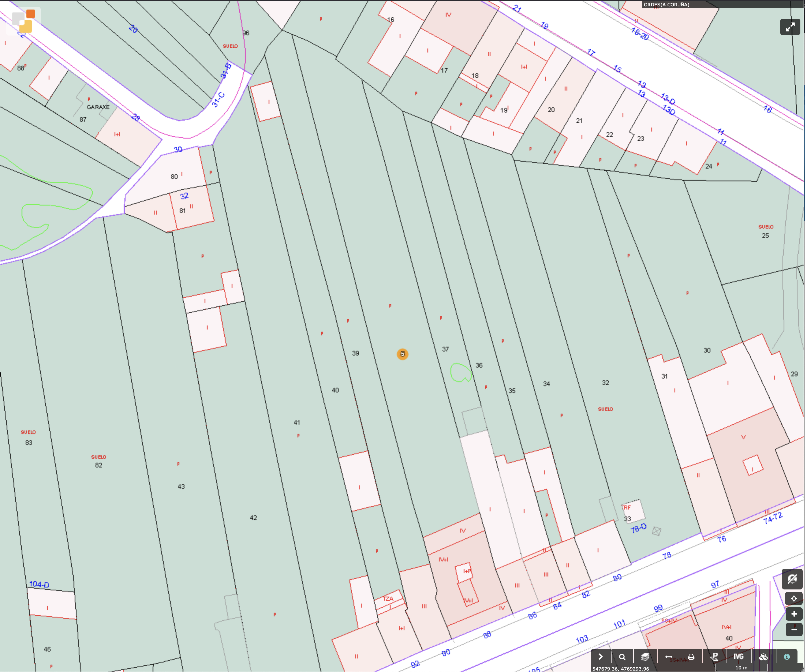Open the search magnifier tool

[x=622, y=657]
